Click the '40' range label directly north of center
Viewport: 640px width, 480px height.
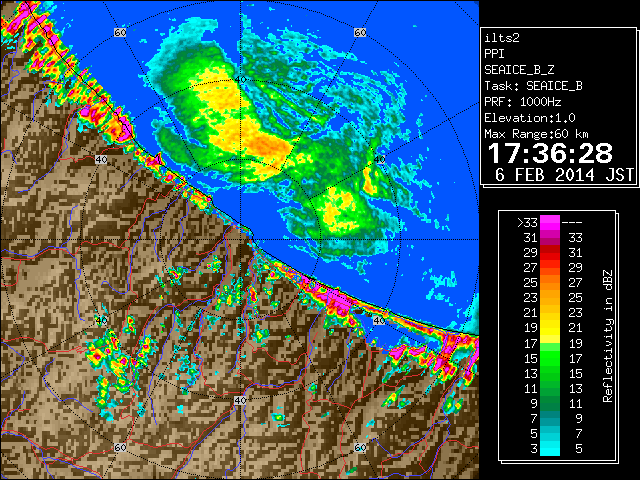pos(240,79)
